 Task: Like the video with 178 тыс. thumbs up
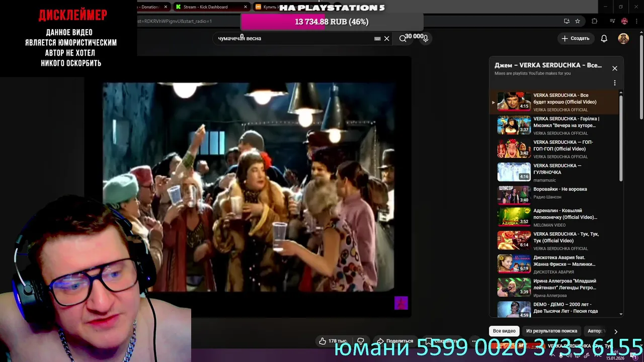pos(333,341)
